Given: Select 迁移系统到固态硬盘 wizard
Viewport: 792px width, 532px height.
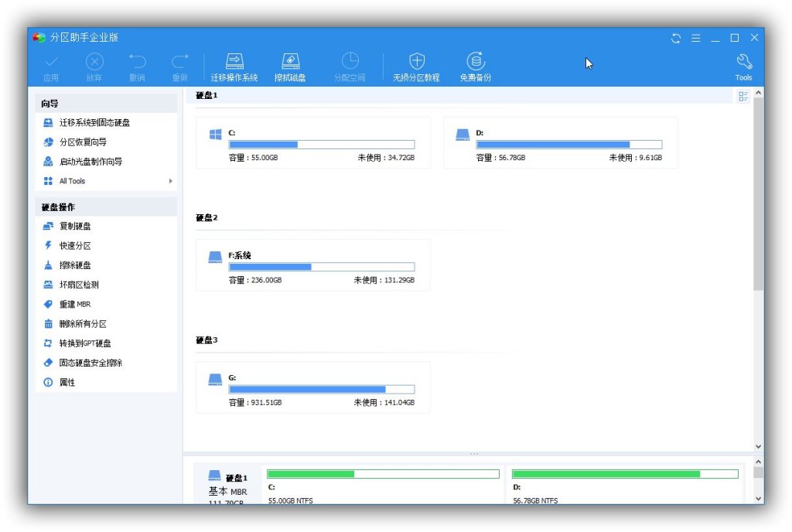Looking at the screenshot, I should coord(94,123).
